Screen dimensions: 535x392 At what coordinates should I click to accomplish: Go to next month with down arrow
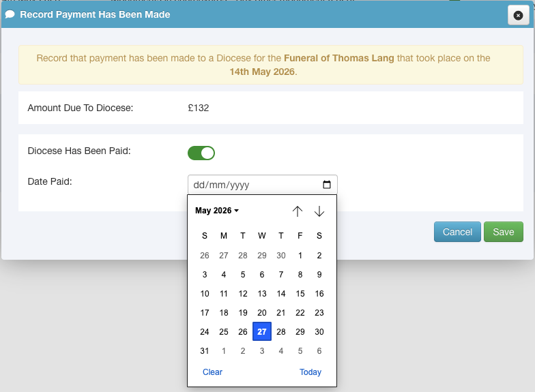pyautogui.click(x=319, y=211)
